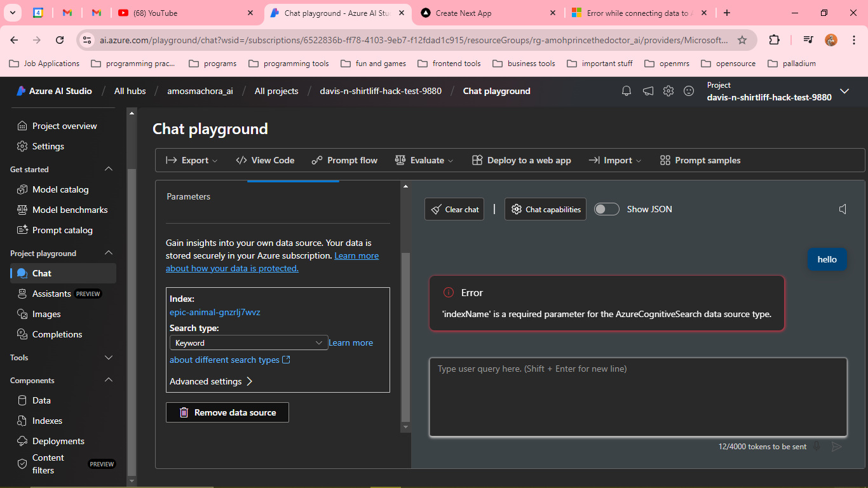Screen dimensions: 868x488
Task: Open Content filters preview
Action: 63,464
